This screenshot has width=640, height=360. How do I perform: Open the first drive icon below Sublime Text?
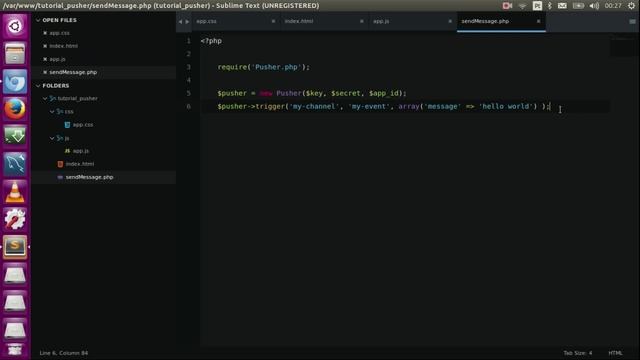tap(15, 274)
